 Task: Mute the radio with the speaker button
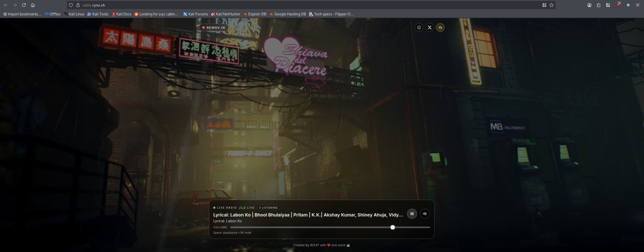(x=425, y=213)
